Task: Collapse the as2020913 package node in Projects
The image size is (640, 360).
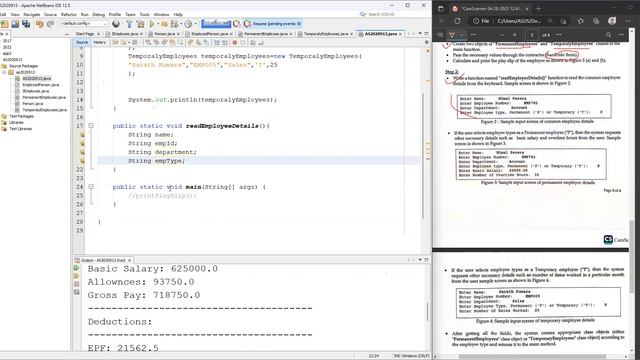Action: tap(4, 72)
